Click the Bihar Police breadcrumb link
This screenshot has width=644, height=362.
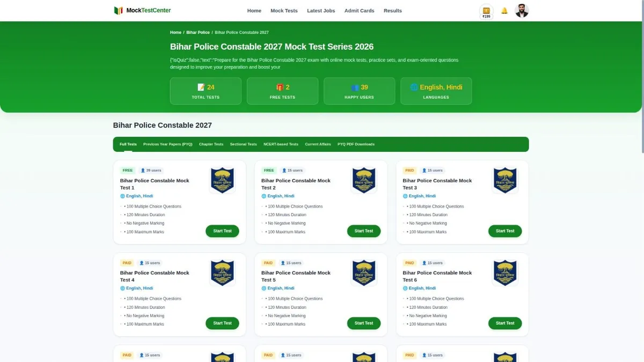click(198, 33)
